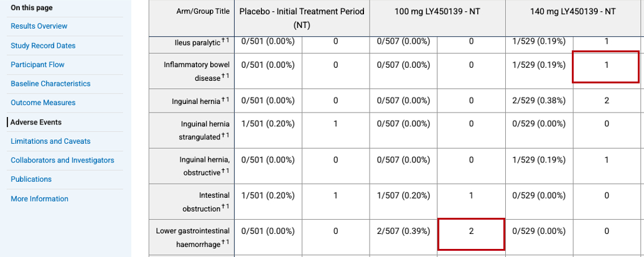Jump to Participant Flow section
The image size is (644, 257).
(37, 65)
